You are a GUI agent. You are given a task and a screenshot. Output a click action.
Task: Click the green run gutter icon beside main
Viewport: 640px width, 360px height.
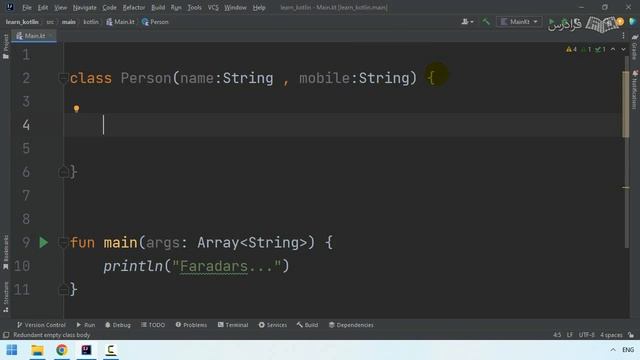tap(44, 242)
